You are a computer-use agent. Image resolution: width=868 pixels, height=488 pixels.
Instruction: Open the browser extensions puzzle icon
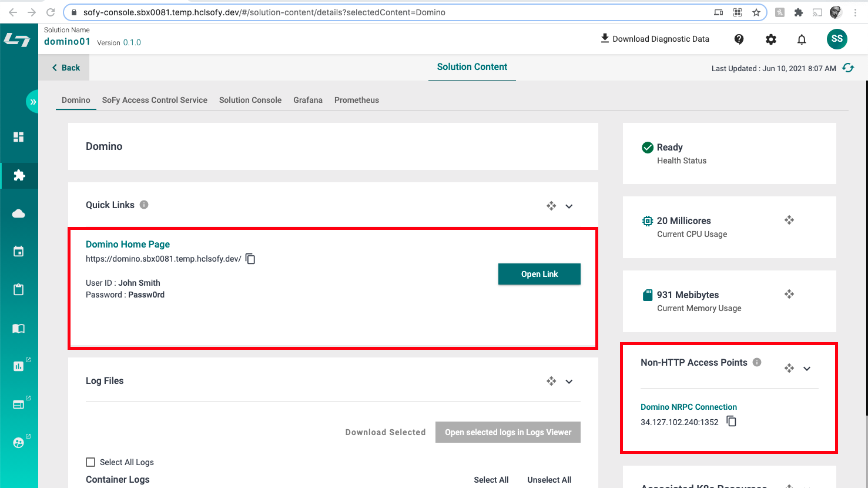click(798, 12)
